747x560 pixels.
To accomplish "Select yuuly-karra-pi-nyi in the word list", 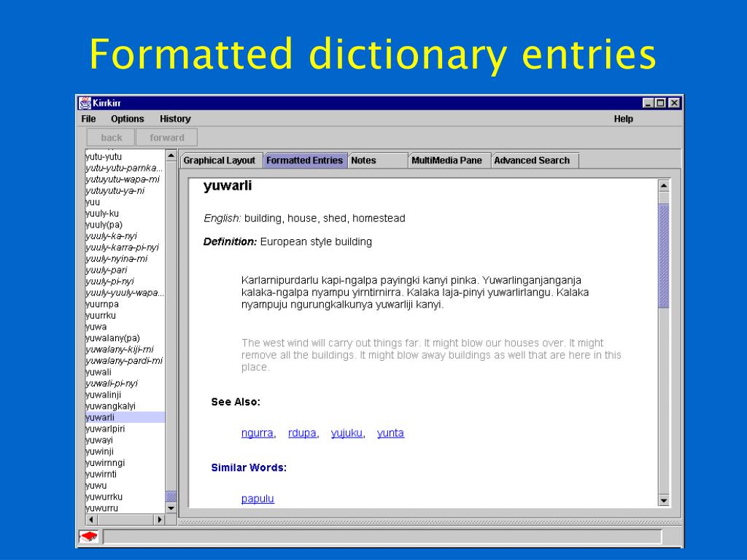I will pos(125,247).
